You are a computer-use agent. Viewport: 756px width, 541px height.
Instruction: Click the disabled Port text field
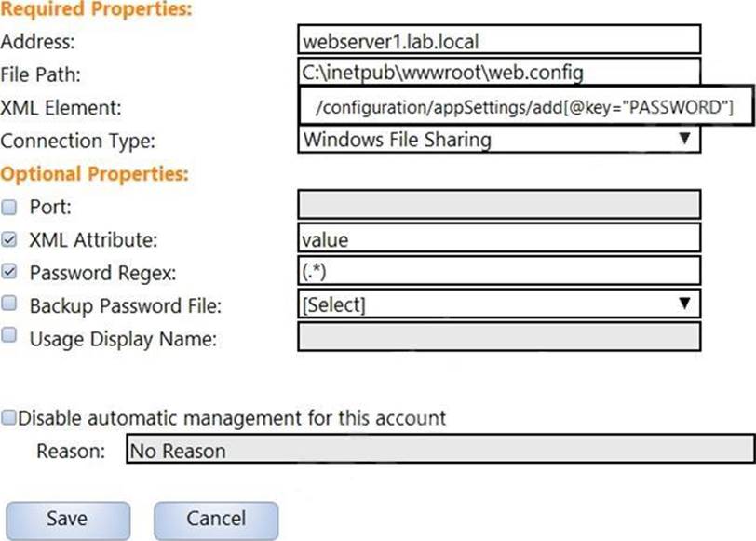pyautogui.click(x=498, y=205)
